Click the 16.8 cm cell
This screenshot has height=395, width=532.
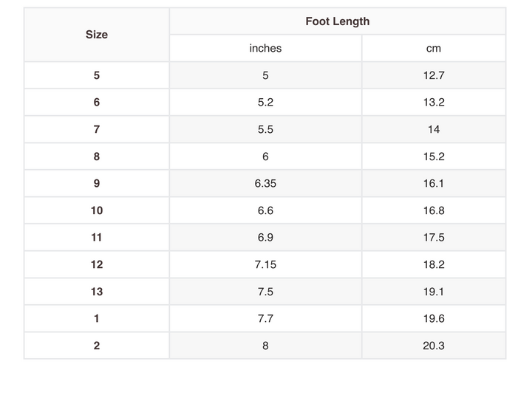coord(434,210)
